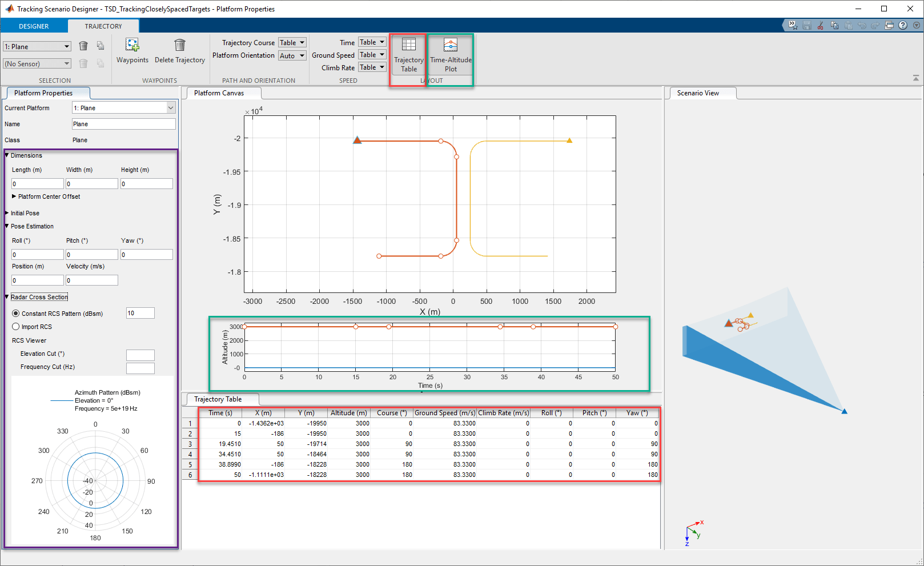Collapse the Dimensions section
Viewport: 924px width, 566px height.
7,155
